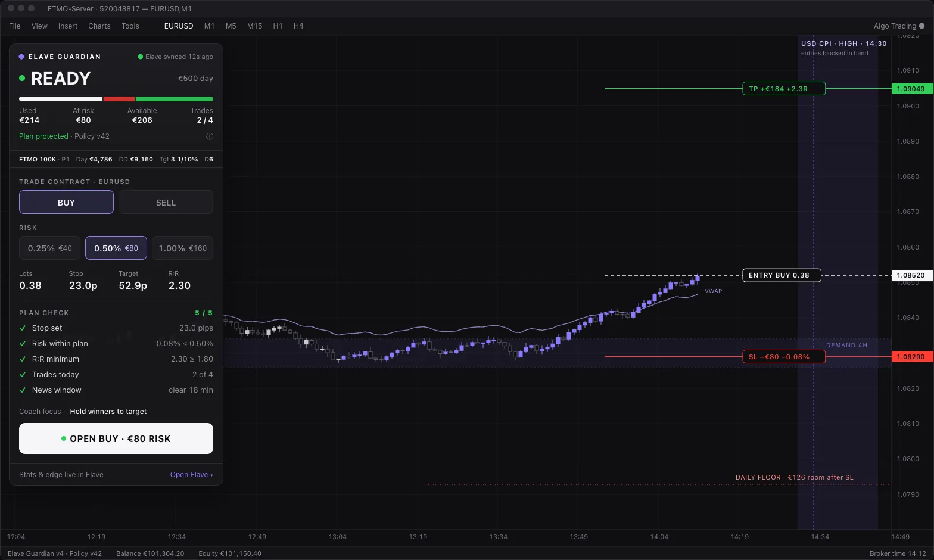
Task: Click the Target value 52.9p
Action: 133,286
